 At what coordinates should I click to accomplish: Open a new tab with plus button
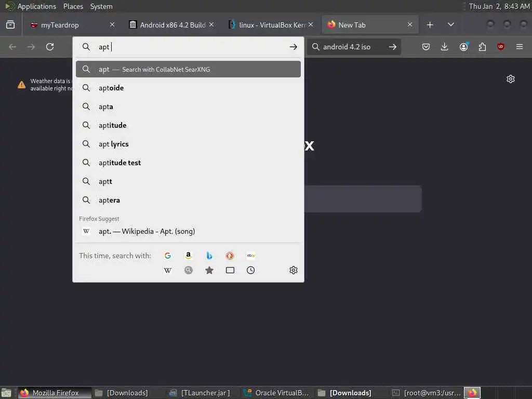[430, 25]
